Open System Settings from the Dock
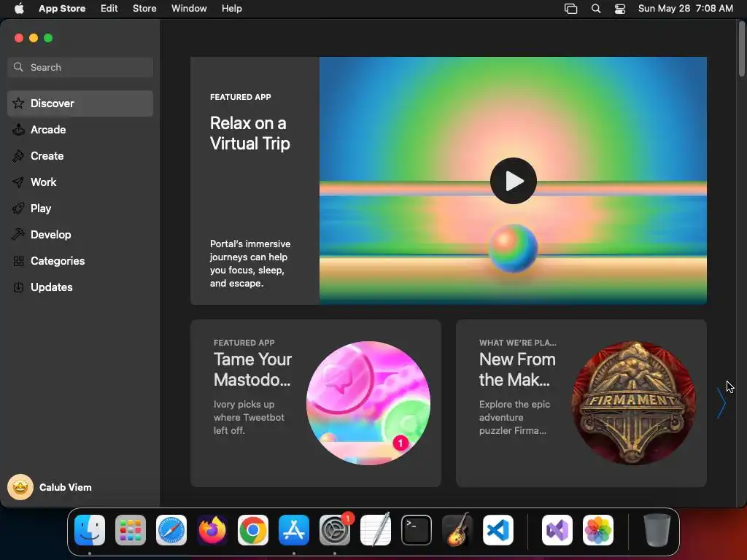Screen dimensions: 747x560 point(334,530)
